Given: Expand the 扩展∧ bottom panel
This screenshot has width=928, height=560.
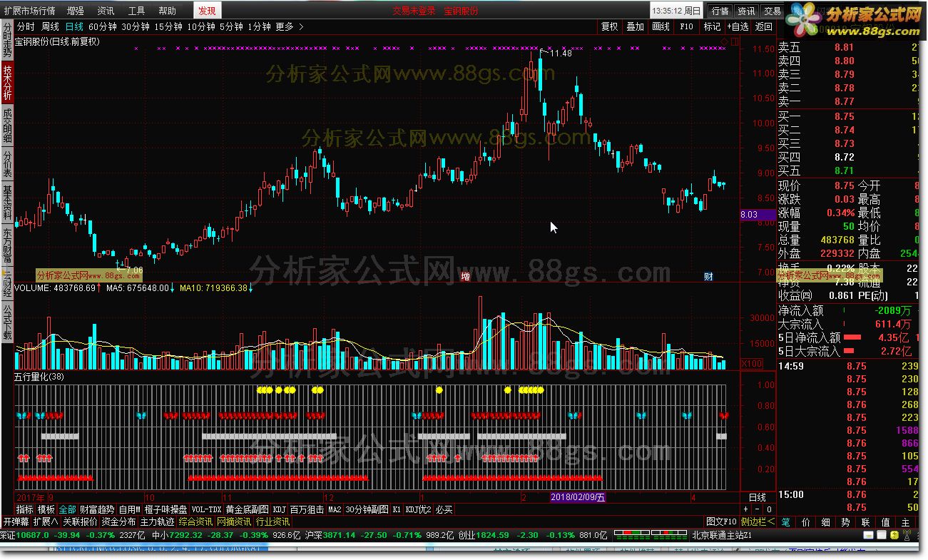Looking at the screenshot, I should [46, 522].
